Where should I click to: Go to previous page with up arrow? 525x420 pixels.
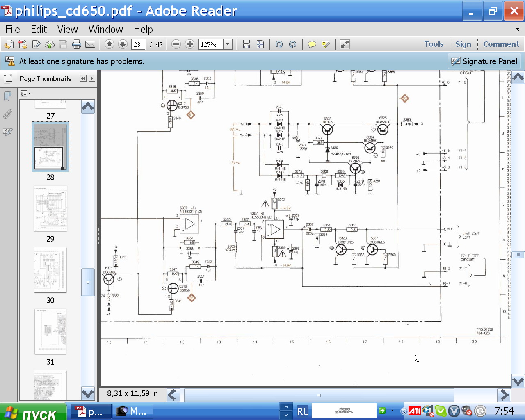pyautogui.click(x=109, y=44)
